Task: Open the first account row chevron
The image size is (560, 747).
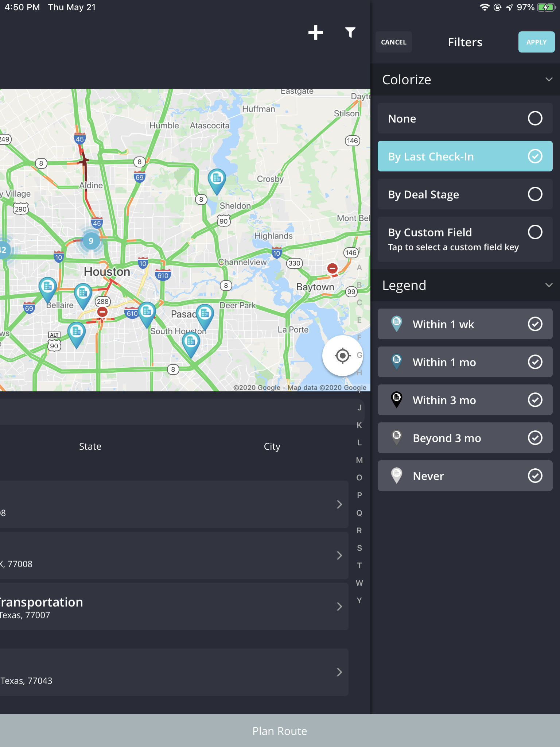Action: (339, 504)
